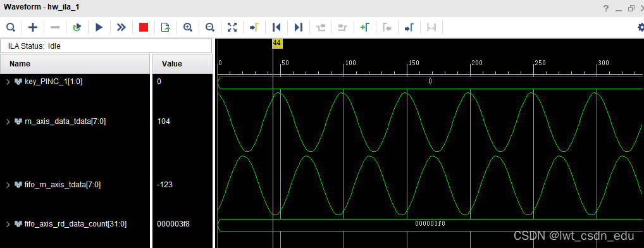644x248 pixels.
Task: Add a marker with the green plus icon
Action: (365, 27)
